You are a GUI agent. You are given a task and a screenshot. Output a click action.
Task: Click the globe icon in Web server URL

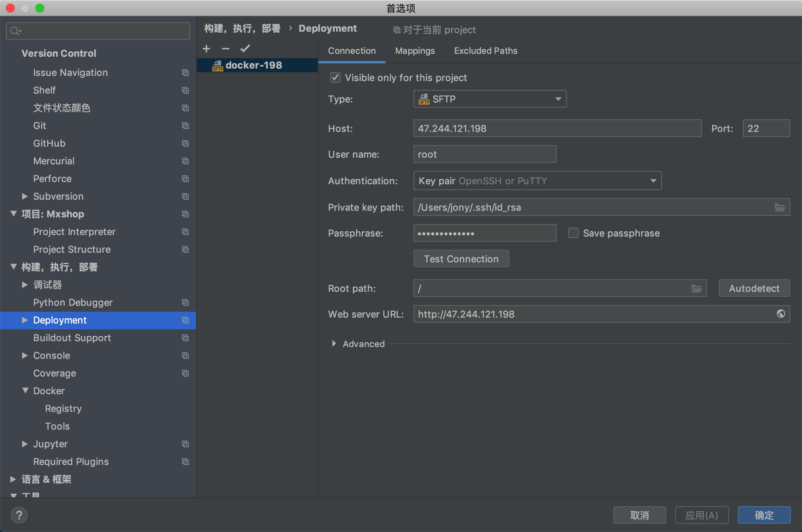[x=781, y=314]
